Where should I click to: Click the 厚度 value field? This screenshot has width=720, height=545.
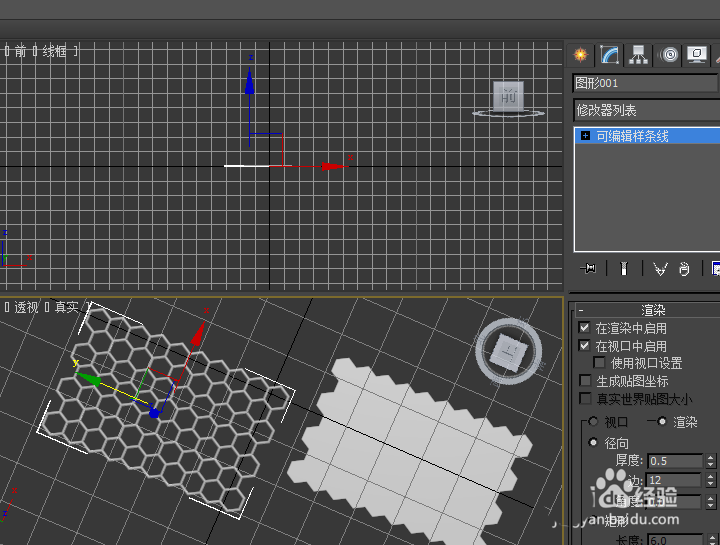[x=675, y=461]
